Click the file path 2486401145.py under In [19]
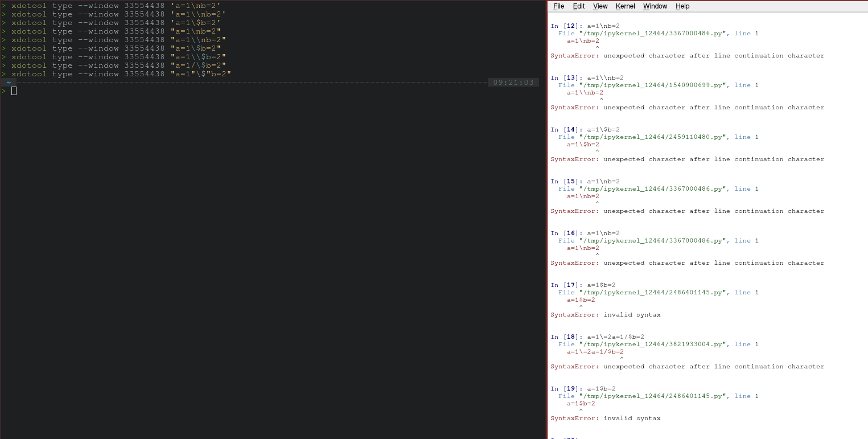The image size is (868, 439). [653, 396]
